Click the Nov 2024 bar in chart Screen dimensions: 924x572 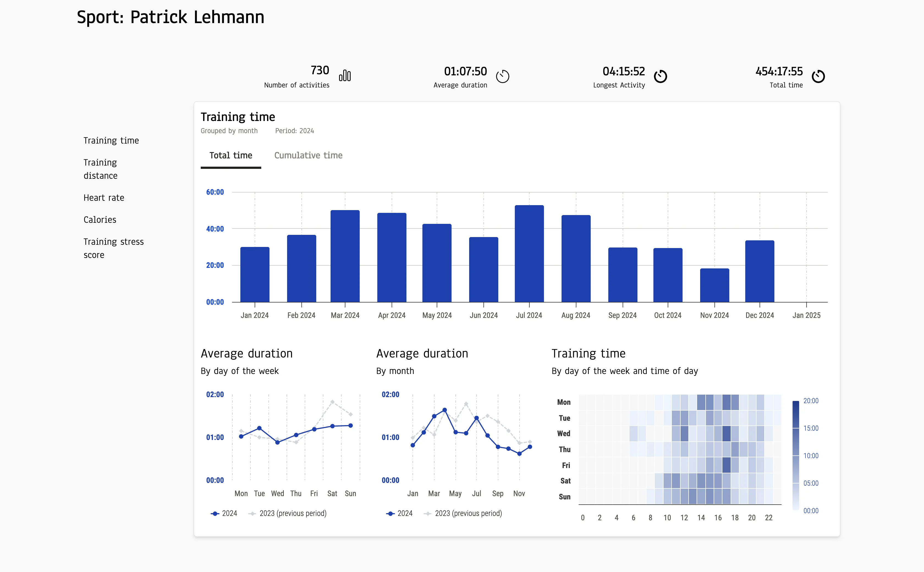[714, 285]
